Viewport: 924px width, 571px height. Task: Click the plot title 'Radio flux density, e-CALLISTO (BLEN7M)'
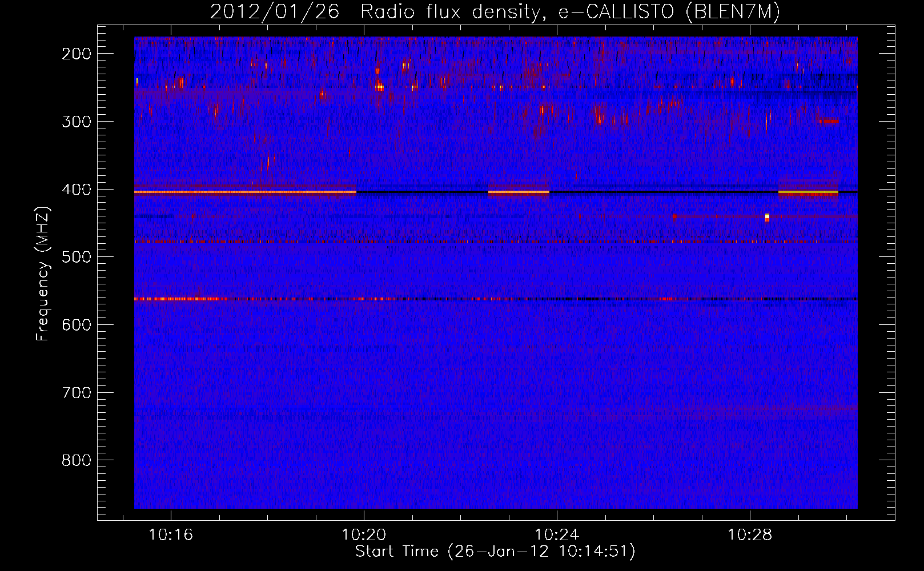[x=570, y=12]
